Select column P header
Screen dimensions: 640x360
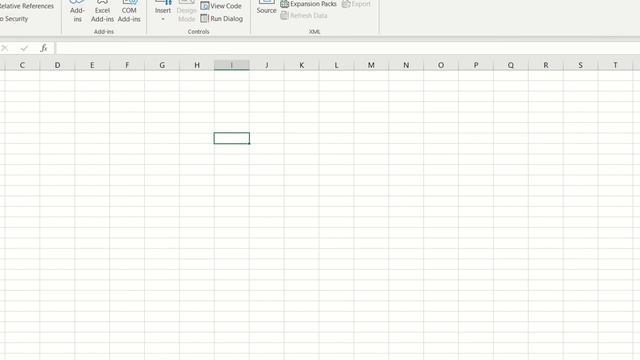tap(476, 65)
